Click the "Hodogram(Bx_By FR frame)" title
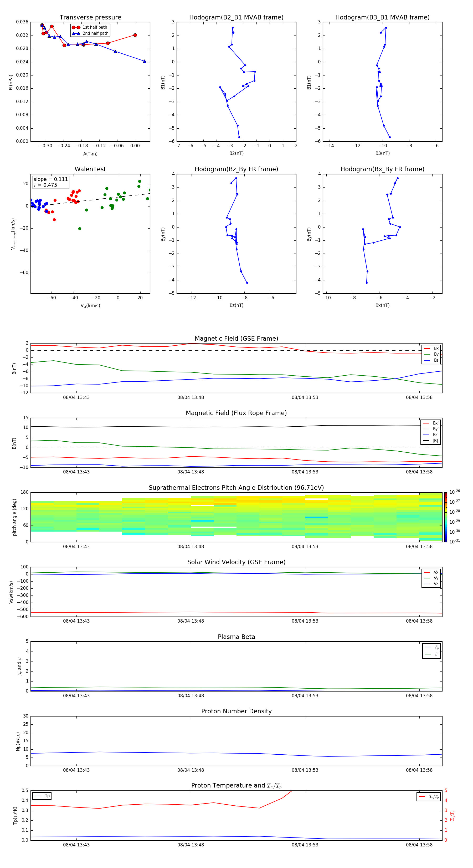This screenshot has height=868, width=473. [x=382, y=169]
